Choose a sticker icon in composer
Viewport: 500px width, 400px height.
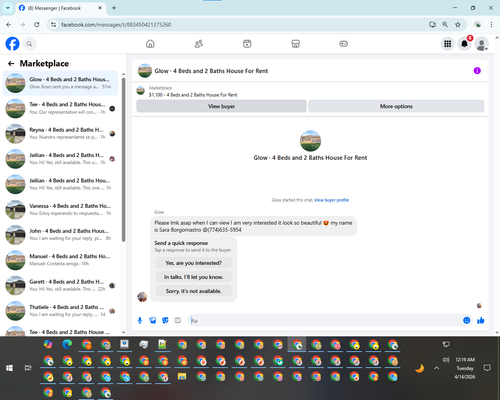point(165,320)
